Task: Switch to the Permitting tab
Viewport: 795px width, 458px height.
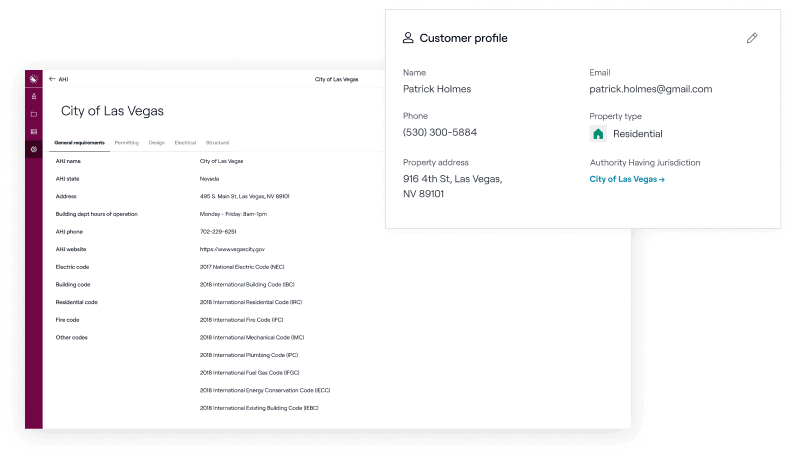Action: [127, 143]
